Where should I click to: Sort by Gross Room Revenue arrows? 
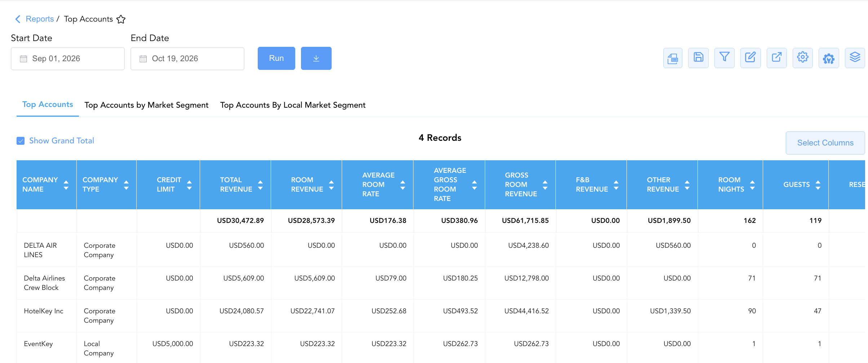pos(545,185)
